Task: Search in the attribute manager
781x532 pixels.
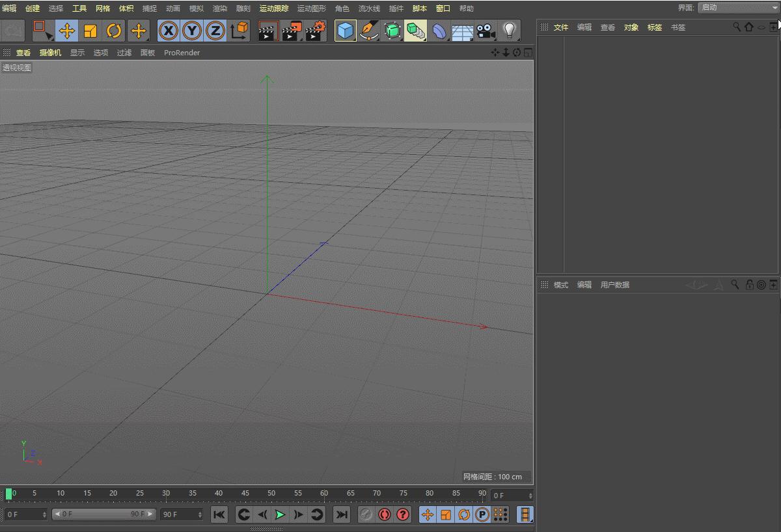Action: point(735,284)
